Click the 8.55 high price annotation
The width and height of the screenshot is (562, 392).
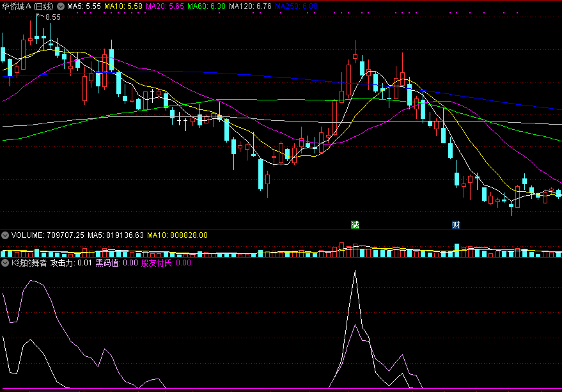pyautogui.click(x=53, y=17)
